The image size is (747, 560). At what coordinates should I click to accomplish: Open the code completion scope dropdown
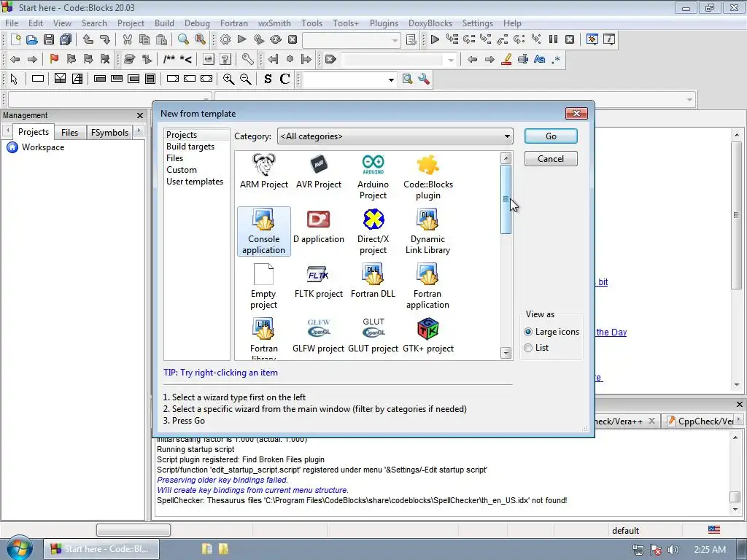pos(109,99)
